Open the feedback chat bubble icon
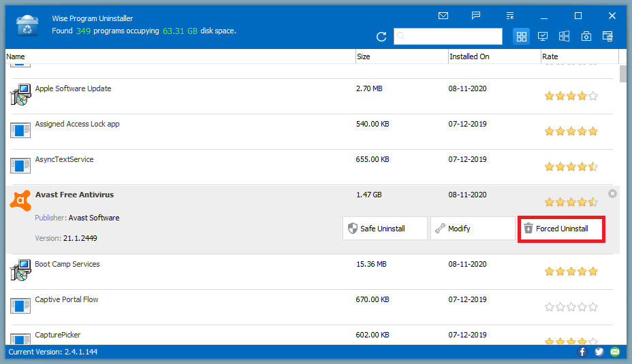 pos(476,16)
